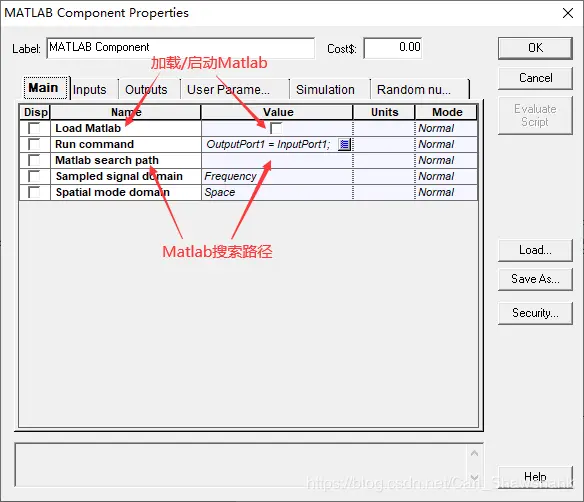Open the User Parameters tab
Screen dimensions: 584x502
click(235, 89)
